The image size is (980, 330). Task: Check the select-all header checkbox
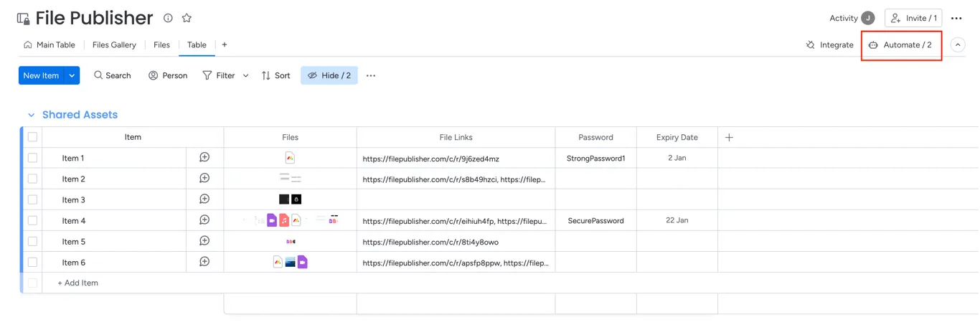(32, 137)
